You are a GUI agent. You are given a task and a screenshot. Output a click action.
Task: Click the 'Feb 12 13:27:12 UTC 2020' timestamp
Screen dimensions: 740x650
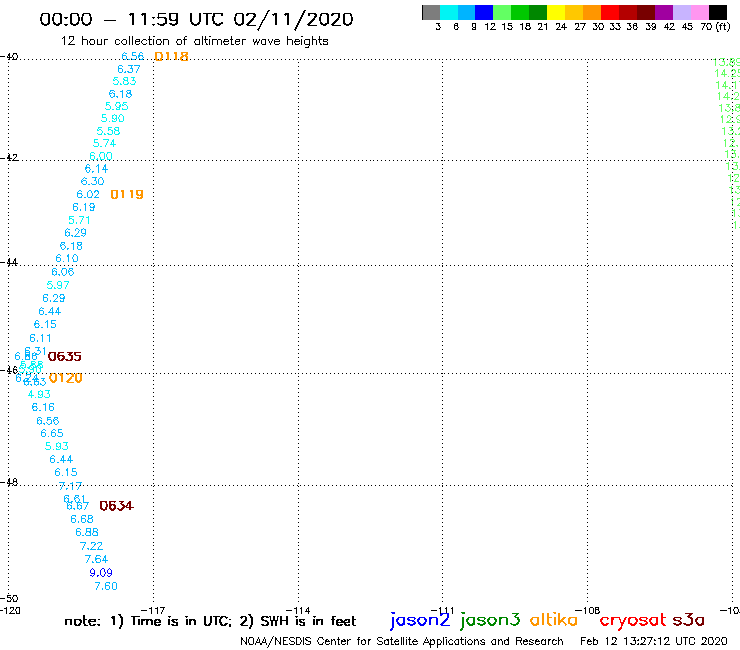pyautogui.click(x=654, y=641)
